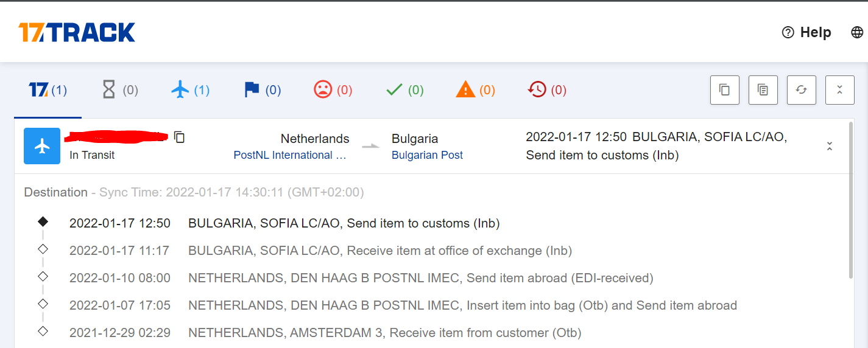Collapse all results with toolbar chevron button
This screenshot has height=348, width=868.
point(839,90)
